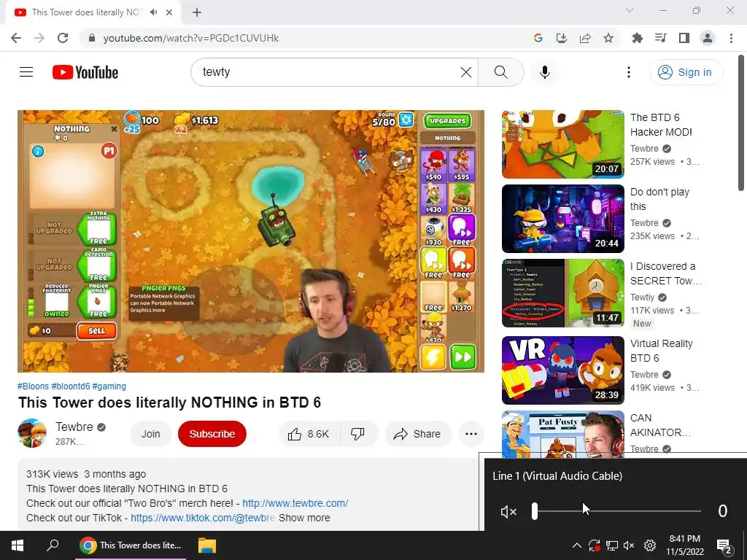Expand the description with Show more

[304, 518]
